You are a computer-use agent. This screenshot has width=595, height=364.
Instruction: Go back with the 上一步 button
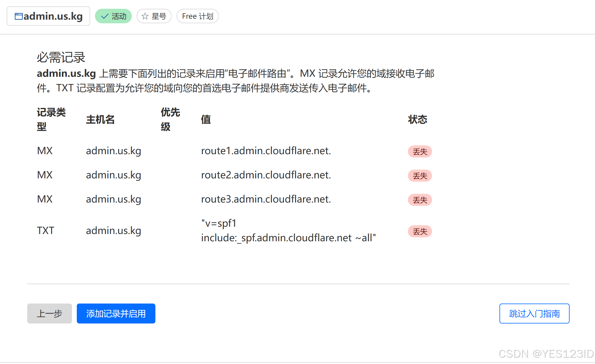click(49, 314)
